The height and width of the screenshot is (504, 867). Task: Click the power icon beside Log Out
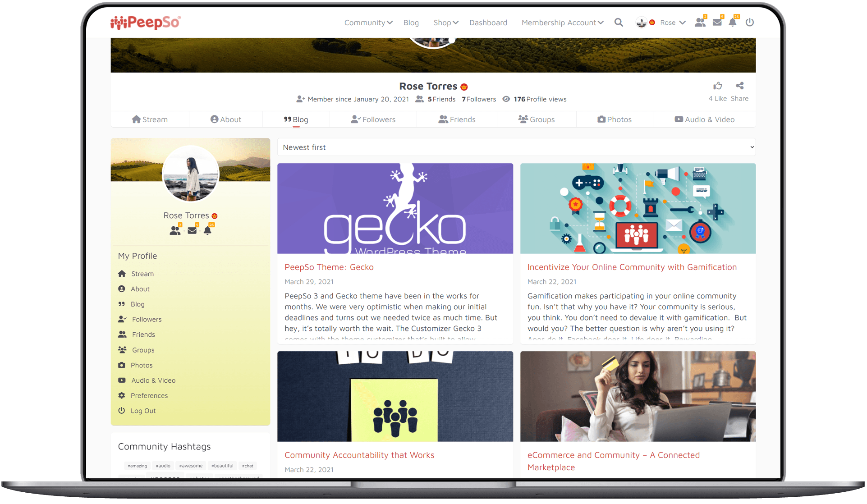coord(121,411)
